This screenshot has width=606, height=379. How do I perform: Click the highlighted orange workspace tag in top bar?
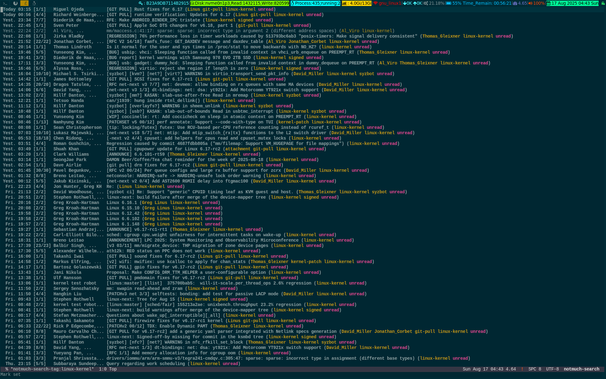tap(24, 3)
